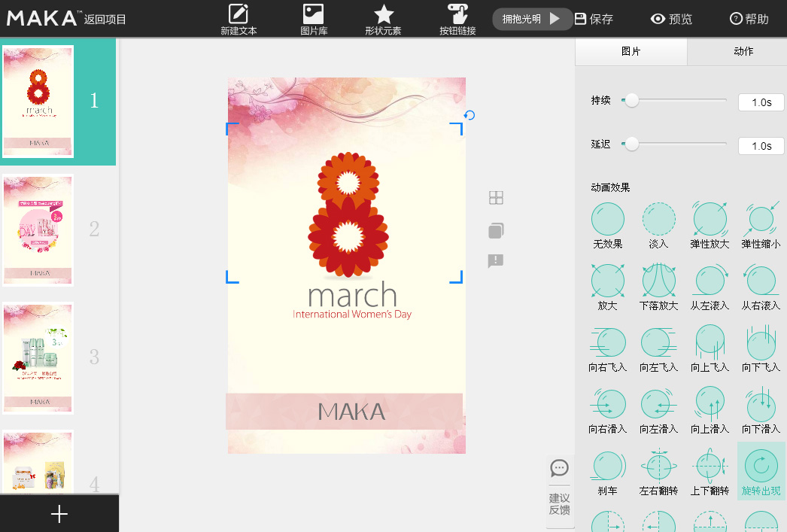Image resolution: width=787 pixels, height=532 pixels.
Task: Click the rotate handle on selected image
Action: (x=469, y=115)
